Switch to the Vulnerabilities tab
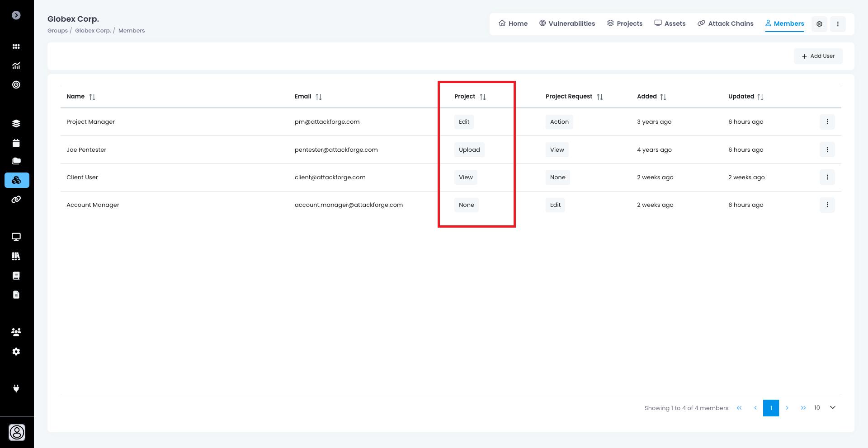 (x=567, y=23)
